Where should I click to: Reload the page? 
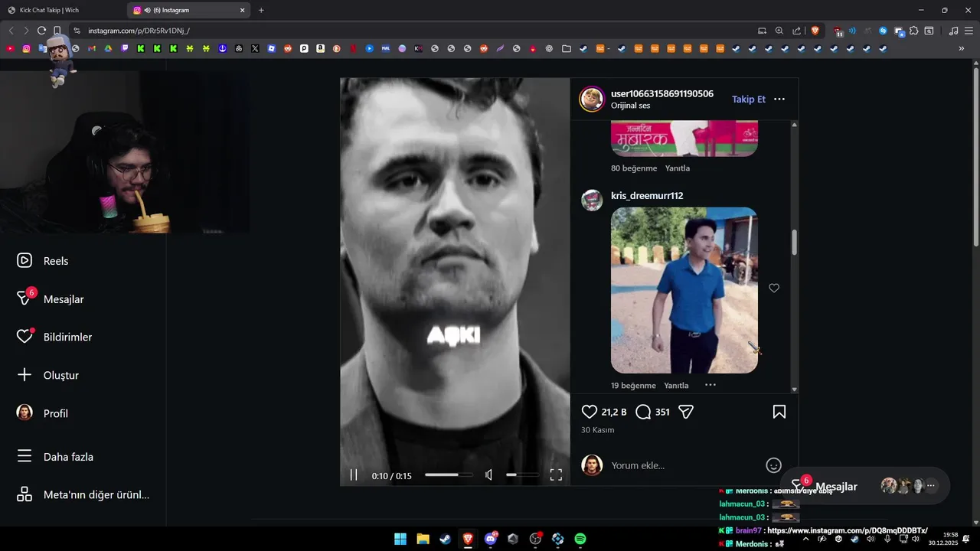pyautogui.click(x=41, y=31)
